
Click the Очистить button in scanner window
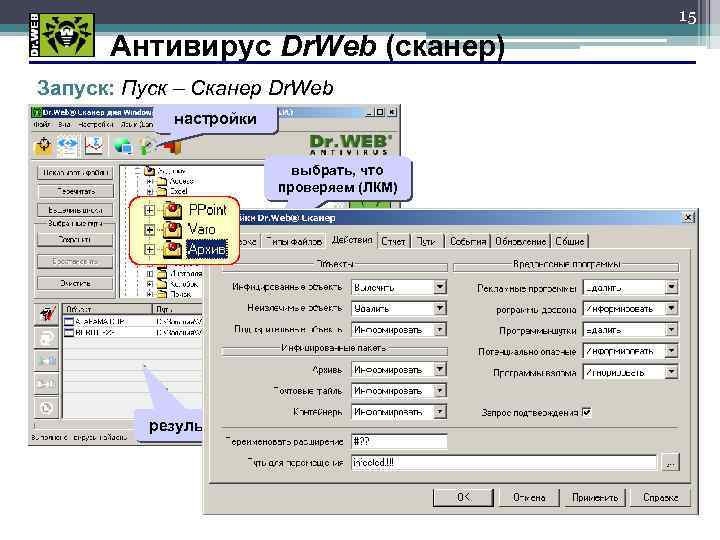click(x=75, y=283)
